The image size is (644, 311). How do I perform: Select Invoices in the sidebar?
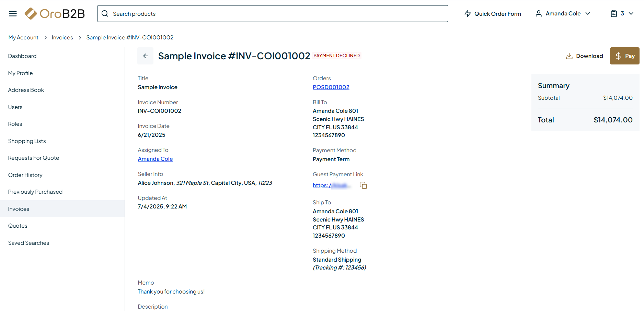(62, 209)
